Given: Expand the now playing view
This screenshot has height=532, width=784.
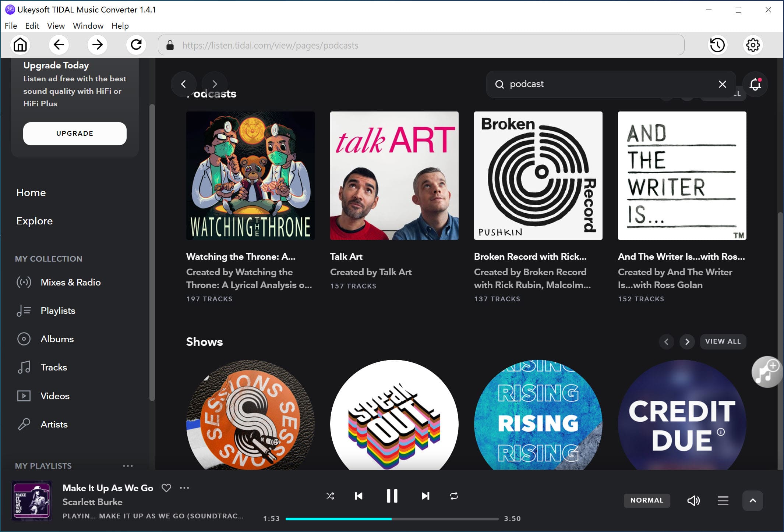Looking at the screenshot, I should (753, 500).
